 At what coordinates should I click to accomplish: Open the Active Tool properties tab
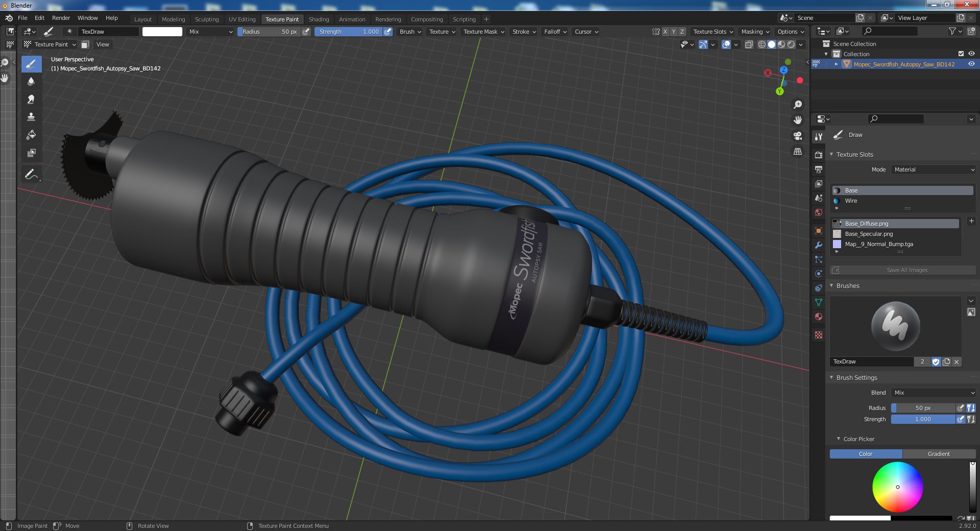819,137
